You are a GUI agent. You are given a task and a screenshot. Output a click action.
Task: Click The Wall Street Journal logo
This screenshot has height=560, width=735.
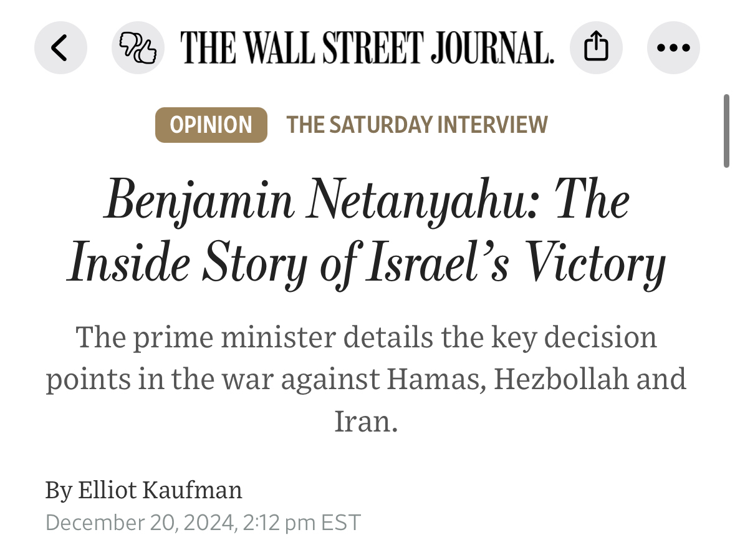(x=367, y=48)
